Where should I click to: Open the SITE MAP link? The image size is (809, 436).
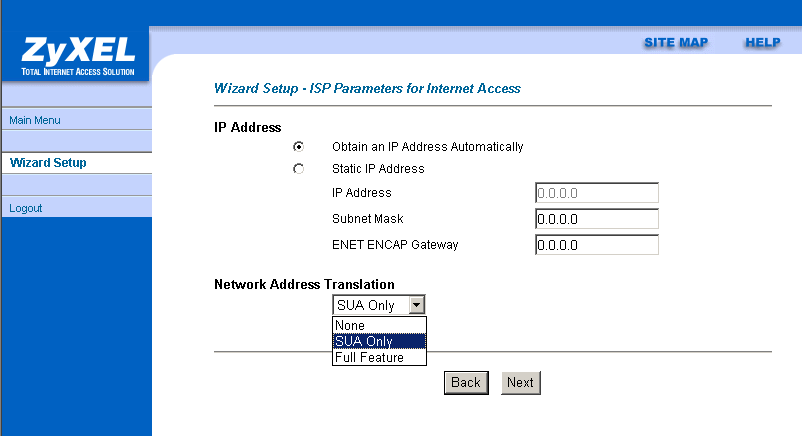coord(676,43)
